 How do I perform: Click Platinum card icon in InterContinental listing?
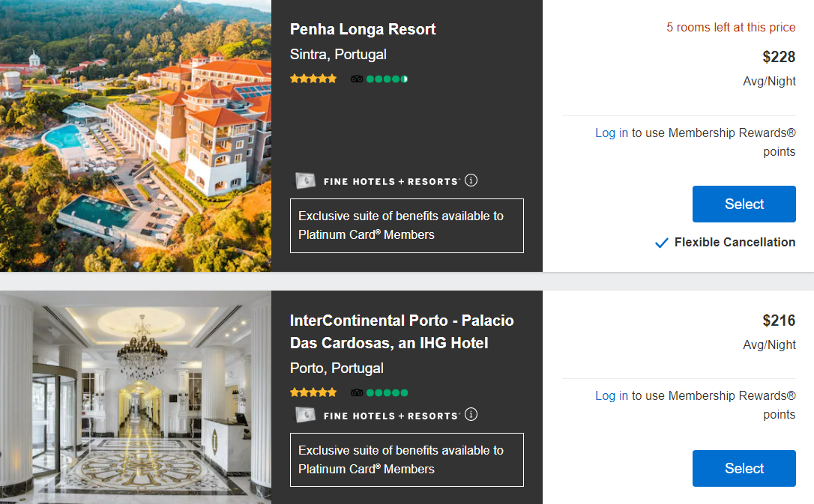point(305,415)
